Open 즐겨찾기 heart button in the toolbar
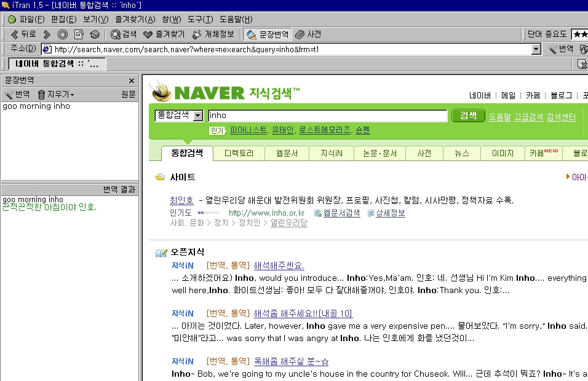The width and height of the screenshot is (588, 381). pos(164,34)
